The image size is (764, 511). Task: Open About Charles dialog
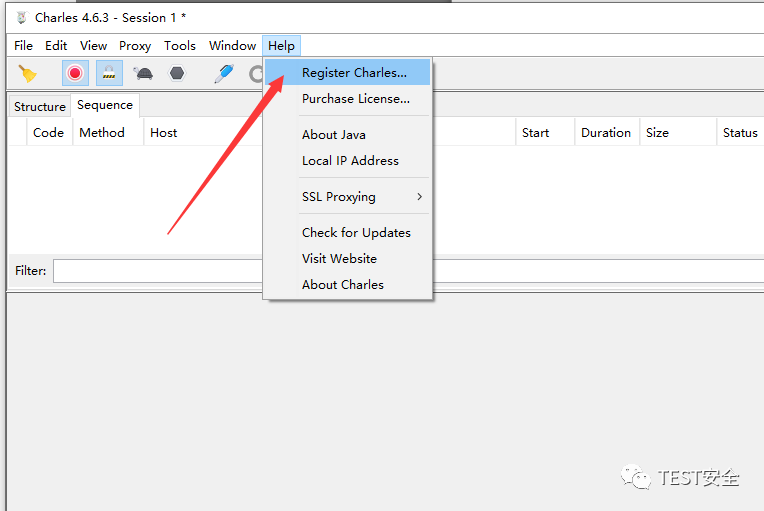tap(347, 285)
